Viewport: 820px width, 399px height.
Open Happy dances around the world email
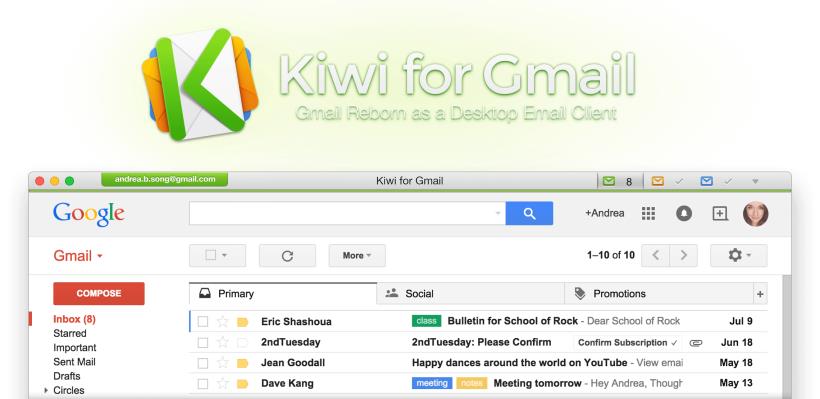pyautogui.click(x=519, y=363)
